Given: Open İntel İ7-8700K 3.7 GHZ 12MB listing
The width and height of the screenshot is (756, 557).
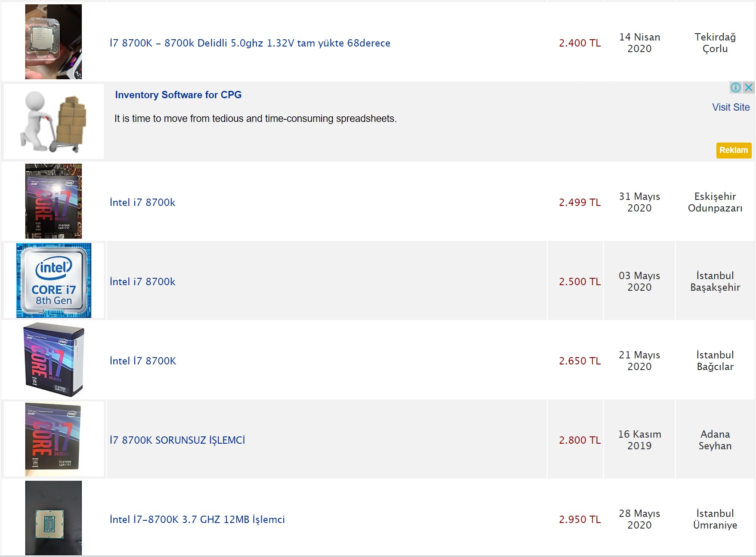Looking at the screenshot, I should 197,520.
